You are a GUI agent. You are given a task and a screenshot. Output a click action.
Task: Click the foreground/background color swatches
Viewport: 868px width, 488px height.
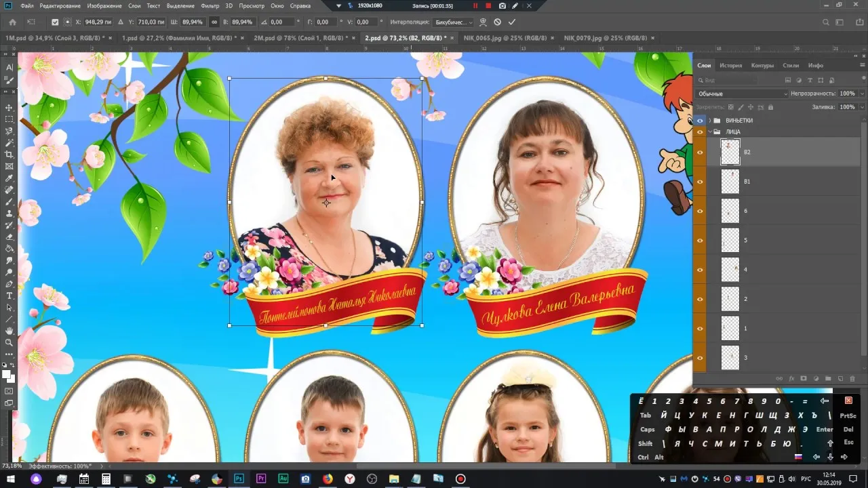[9, 375]
